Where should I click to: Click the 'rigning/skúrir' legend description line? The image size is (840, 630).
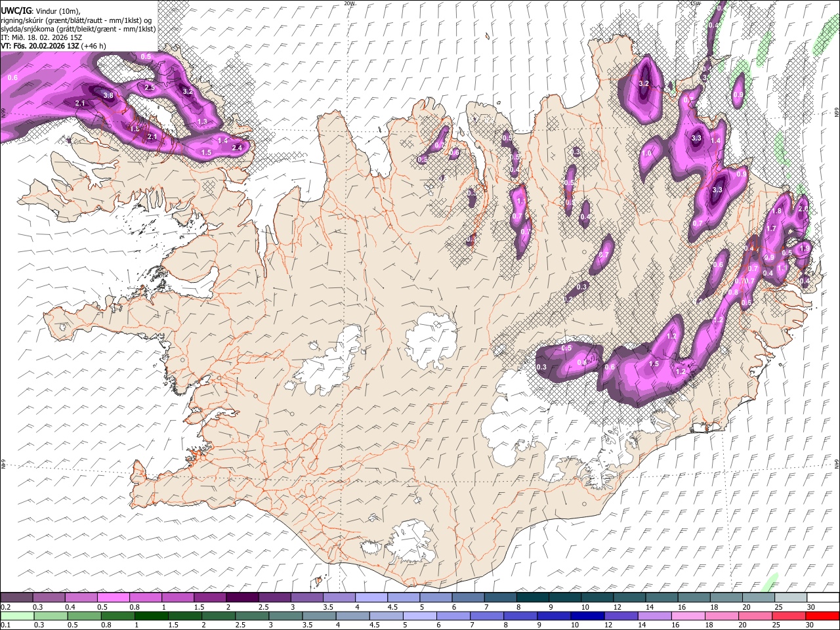point(77,20)
